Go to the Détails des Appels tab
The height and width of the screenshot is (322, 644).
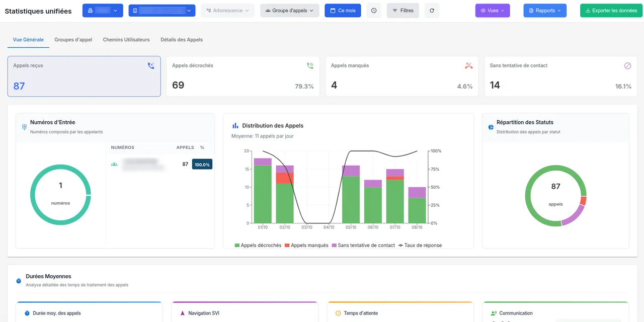pyautogui.click(x=182, y=40)
